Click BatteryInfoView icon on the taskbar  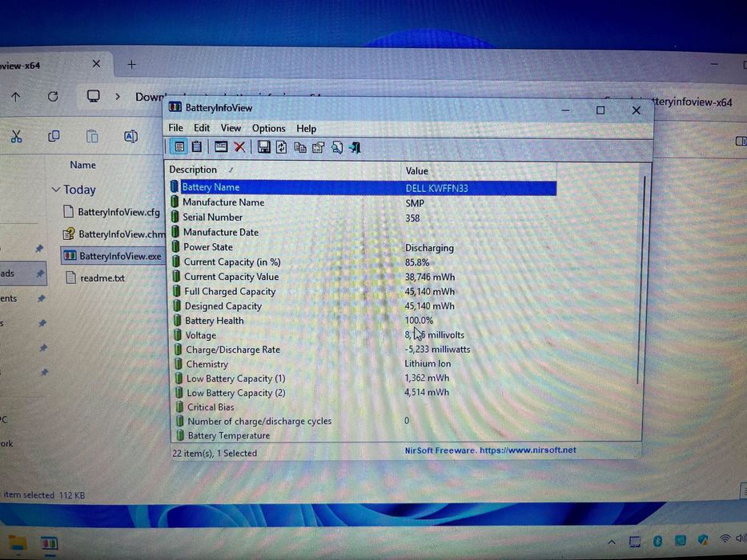click(x=49, y=543)
